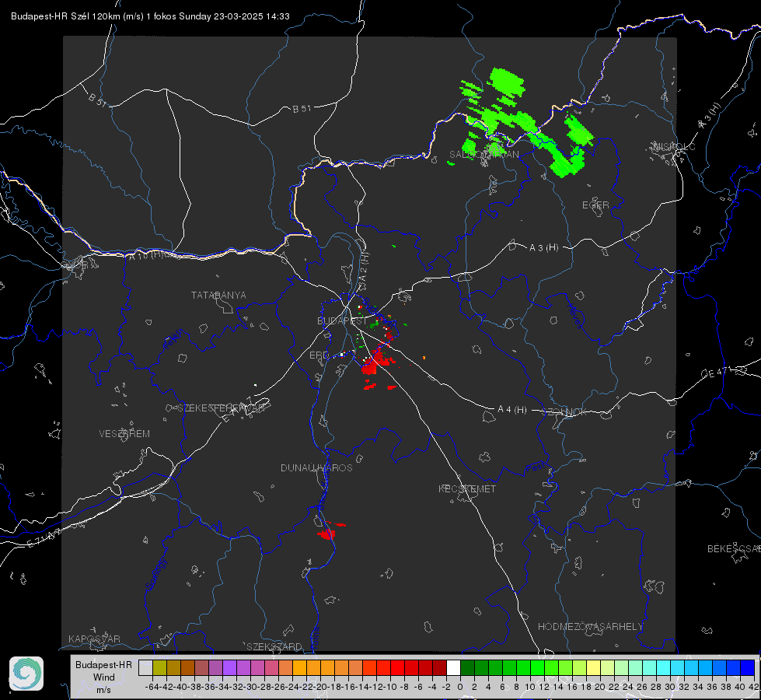Click the large green echo near Salgotarjan
The height and width of the screenshot is (700, 761).
tap(526, 121)
